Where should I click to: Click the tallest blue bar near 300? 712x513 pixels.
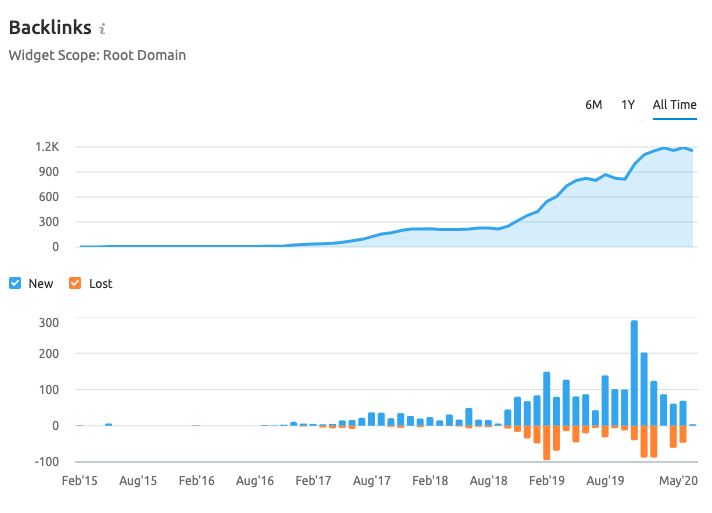tap(634, 372)
